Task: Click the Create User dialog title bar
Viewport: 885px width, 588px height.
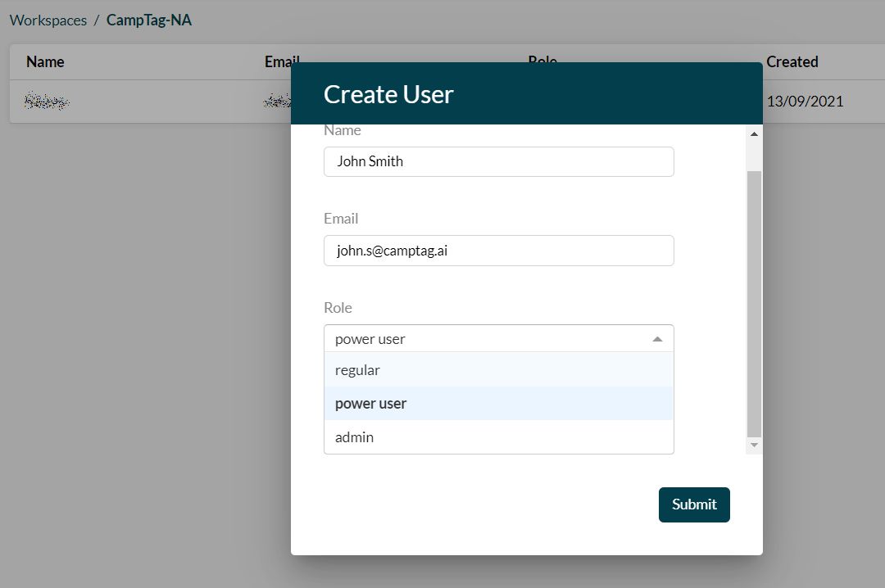Action: [x=527, y=93]
